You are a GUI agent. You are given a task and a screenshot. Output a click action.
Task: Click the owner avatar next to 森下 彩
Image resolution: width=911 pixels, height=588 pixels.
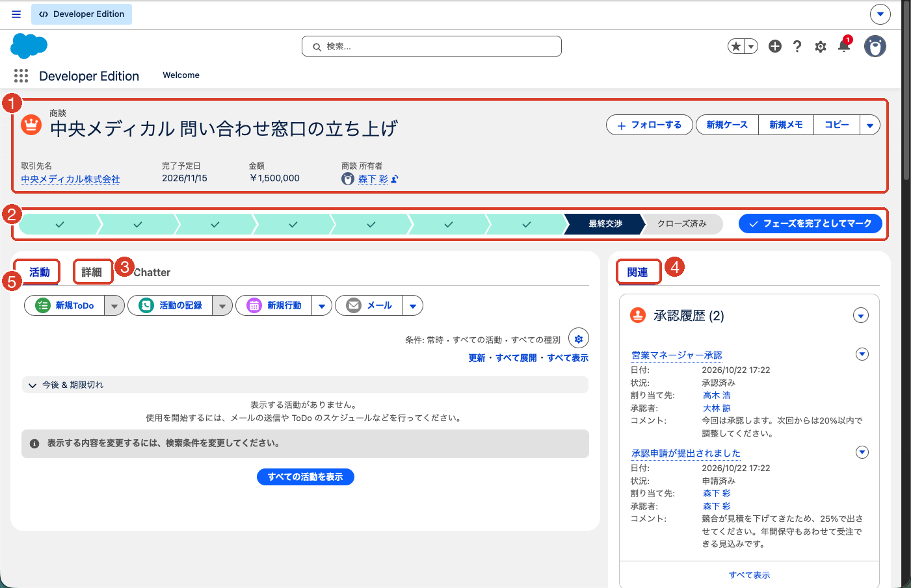tap(348, 179)
